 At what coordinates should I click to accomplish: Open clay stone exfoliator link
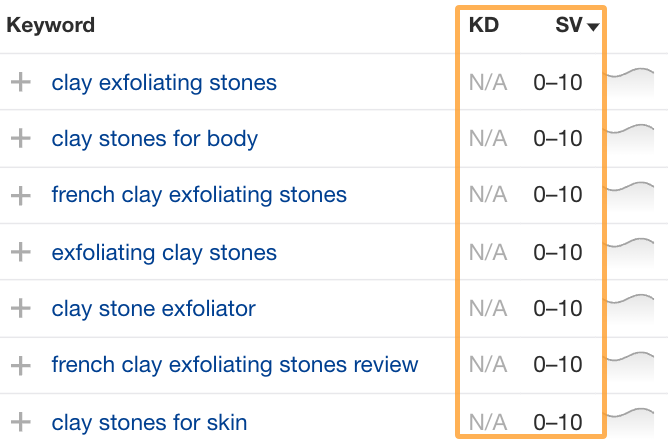pos(154,308)
